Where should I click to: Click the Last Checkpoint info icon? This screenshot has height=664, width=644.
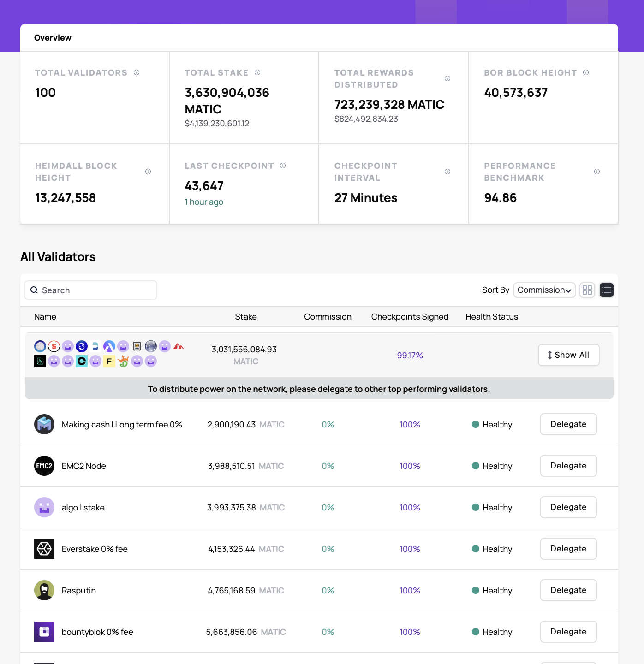pos(283,166)
